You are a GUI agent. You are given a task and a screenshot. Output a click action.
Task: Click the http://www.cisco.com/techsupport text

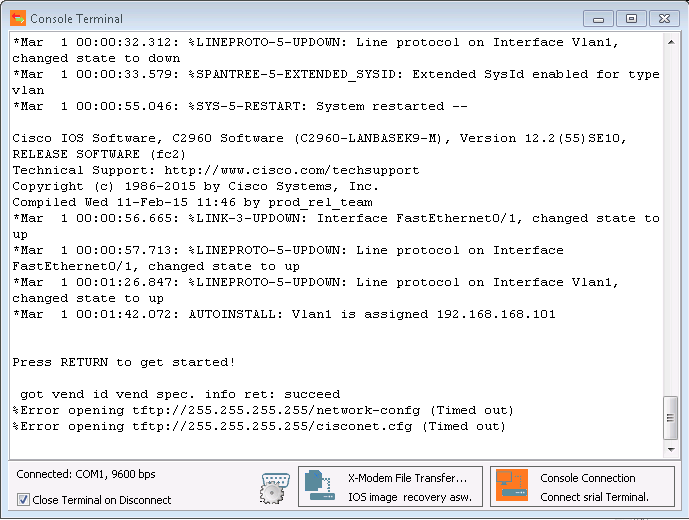coord(292,170)
